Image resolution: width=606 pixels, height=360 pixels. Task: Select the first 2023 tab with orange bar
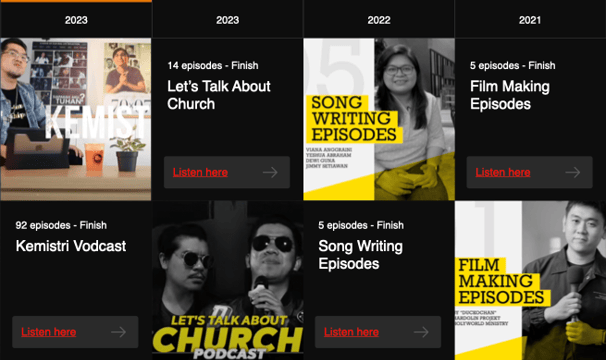[76, 20]
